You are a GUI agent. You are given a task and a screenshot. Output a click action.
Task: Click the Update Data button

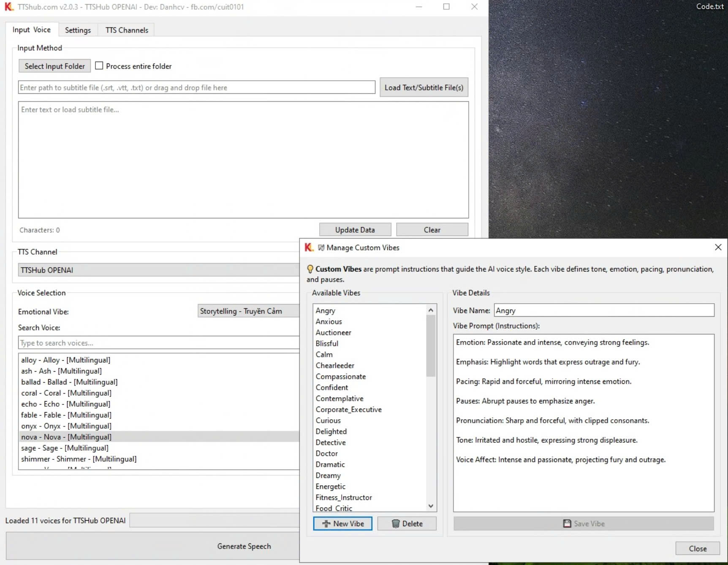tap(355, 230)
